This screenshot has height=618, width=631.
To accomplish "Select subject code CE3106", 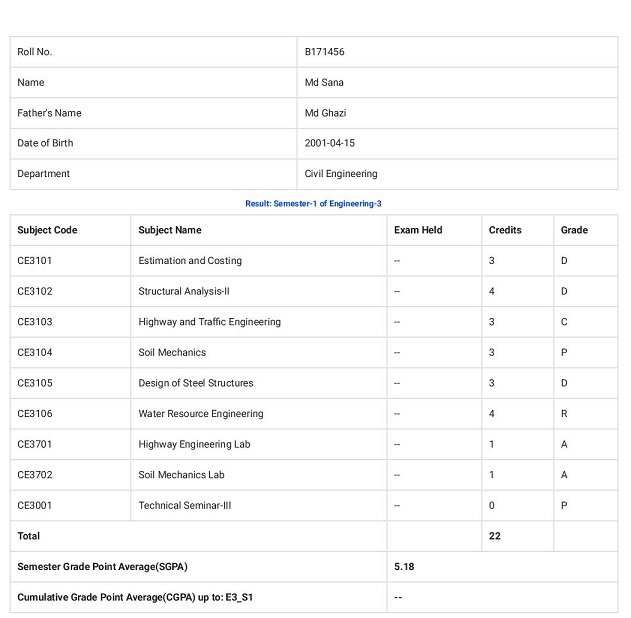I will click(x=35, y=414).
